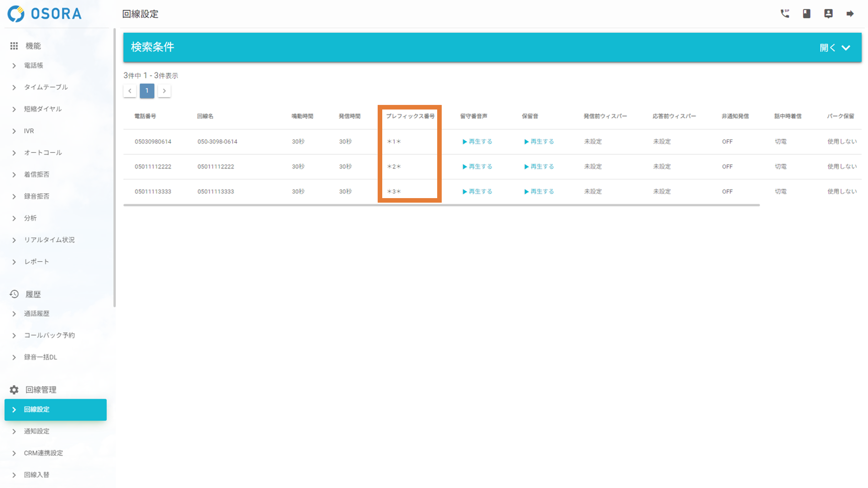The height and width of the screenshot is (488, 868).
Task: Select 通知設定 in the sidebar
Action: coord(37,431)
